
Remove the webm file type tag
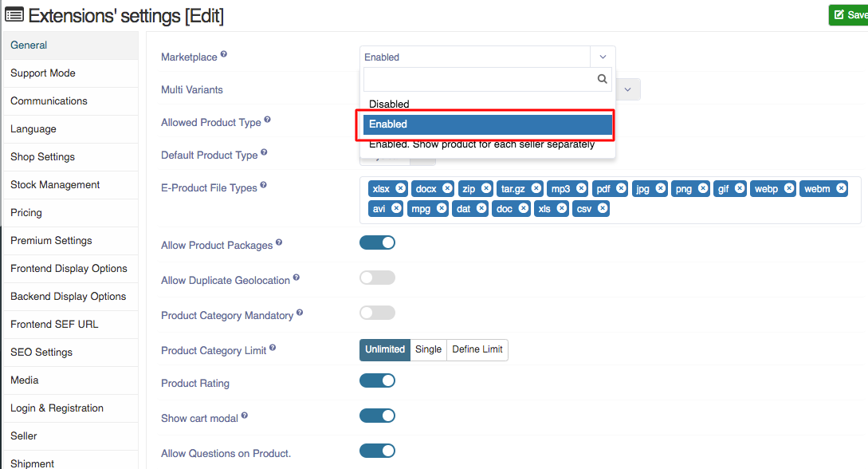[841, 188]
